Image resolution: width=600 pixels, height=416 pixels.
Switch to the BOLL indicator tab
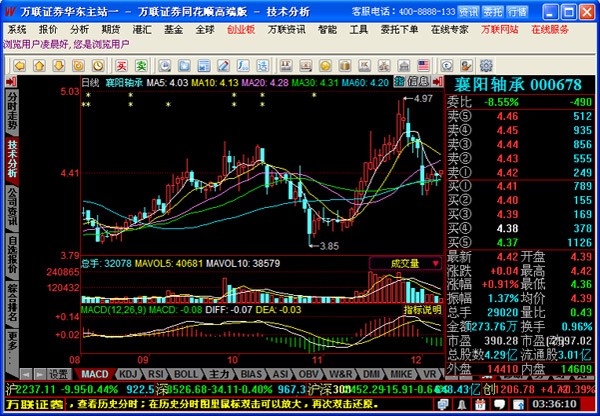click(x=186, y=374)
